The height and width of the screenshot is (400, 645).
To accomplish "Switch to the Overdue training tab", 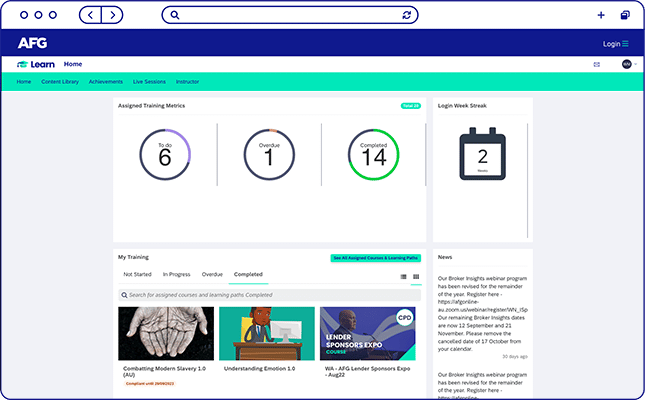I will (x=212, y=273).
